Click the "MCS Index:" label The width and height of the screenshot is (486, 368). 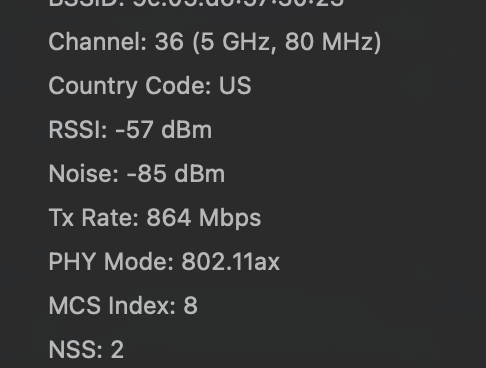click(112, 306)
